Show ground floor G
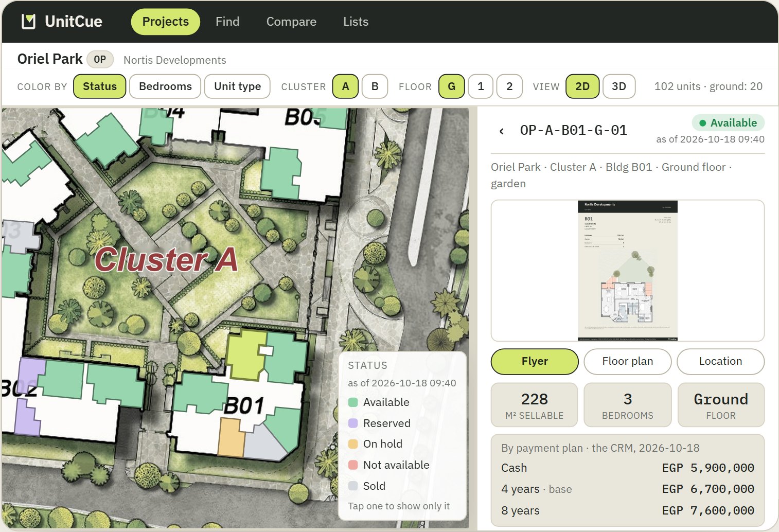 pos(452,86)
